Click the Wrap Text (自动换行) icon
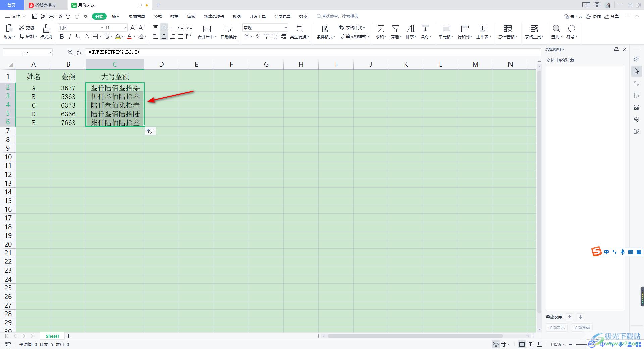The width and height of the screenshot is (644, 349). click(x=228, y=28)
